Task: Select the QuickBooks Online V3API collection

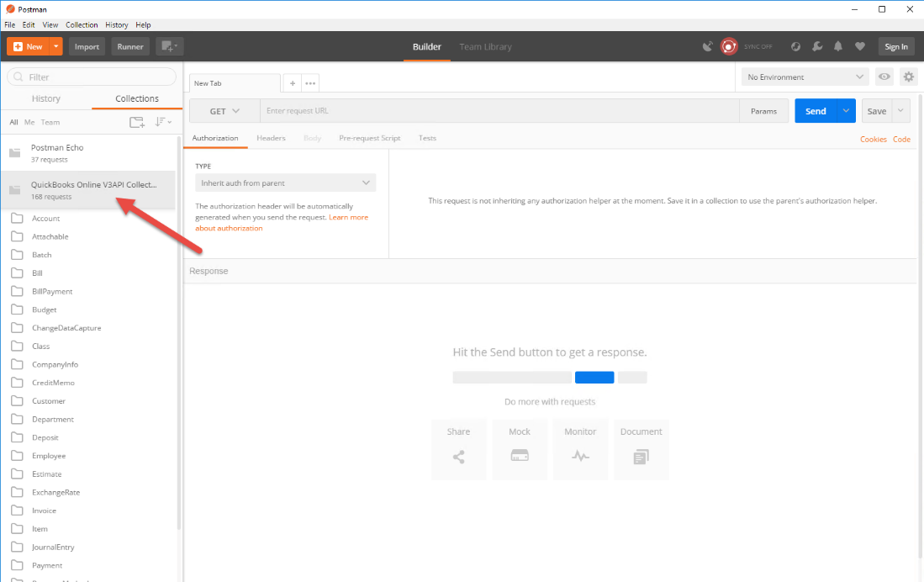Action: [88, 190]
